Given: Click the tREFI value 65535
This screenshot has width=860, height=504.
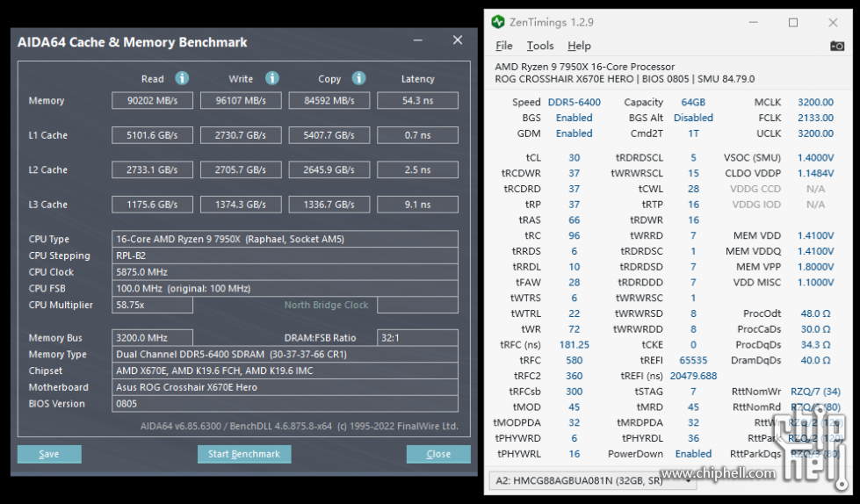Looking at the screenshot, I should 693,360.
